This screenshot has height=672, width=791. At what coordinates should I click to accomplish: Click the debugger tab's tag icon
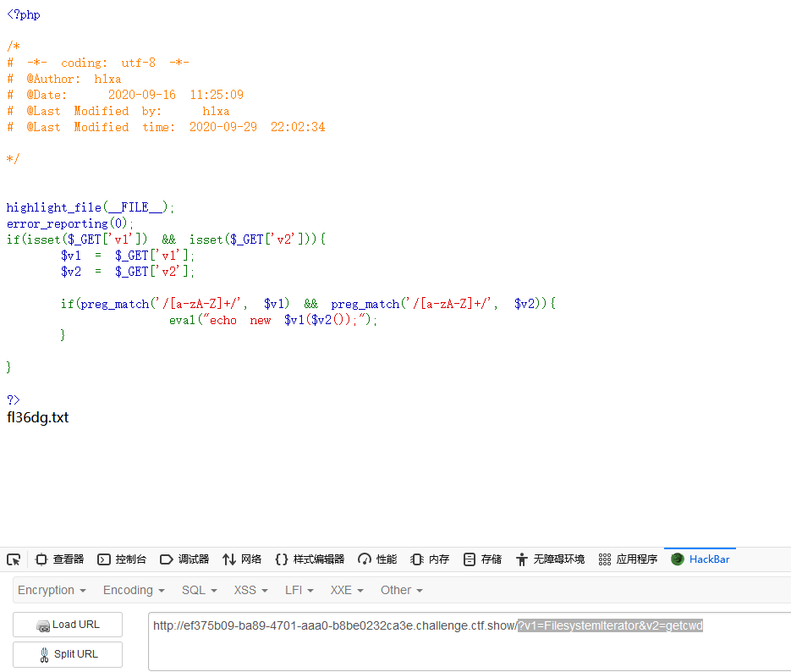166,559
